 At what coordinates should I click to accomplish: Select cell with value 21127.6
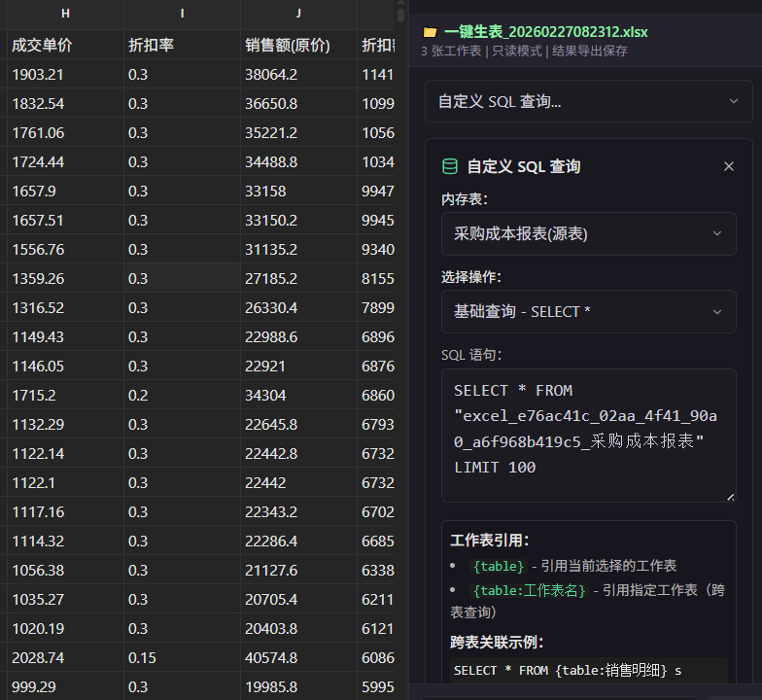pos(299,570)
